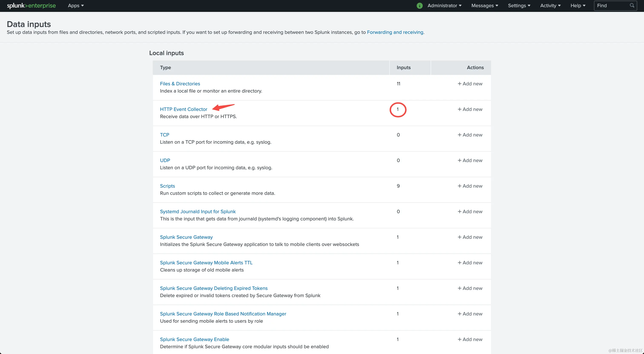The image size is (644, 354).
Task: Add new Systemd Journald input
Action: pos(470,211)
